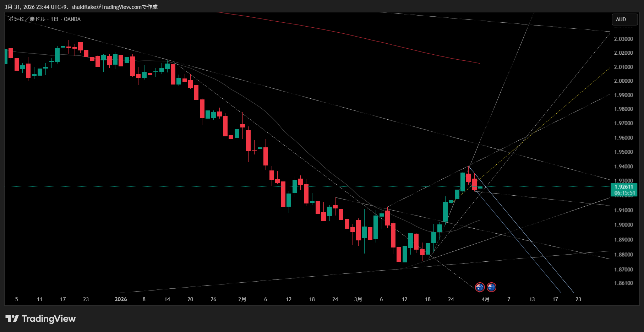
Task: Click the 1.86100 price scale label
Action: click(x=623, y=283)
